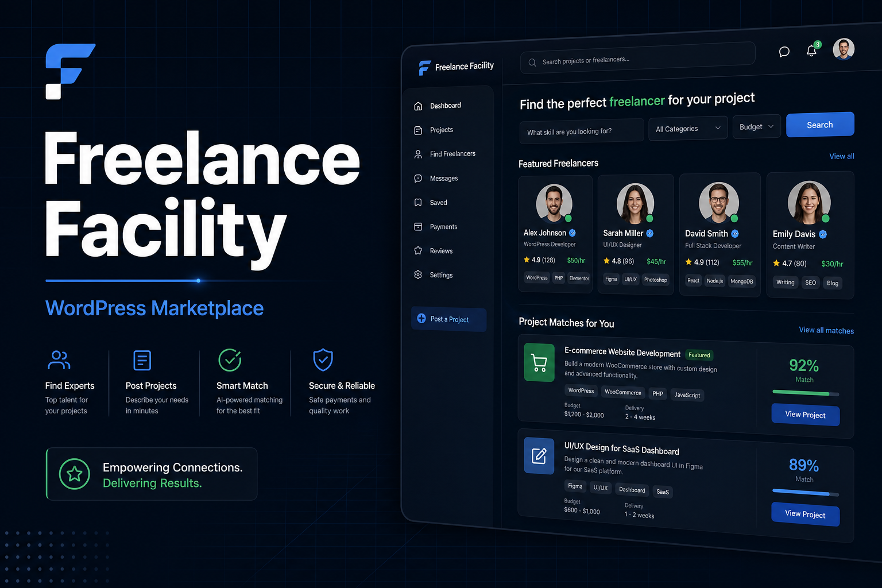Open the chat messages icon in header
The height and width of the screenshot is (588, 882).
point(784,52)
